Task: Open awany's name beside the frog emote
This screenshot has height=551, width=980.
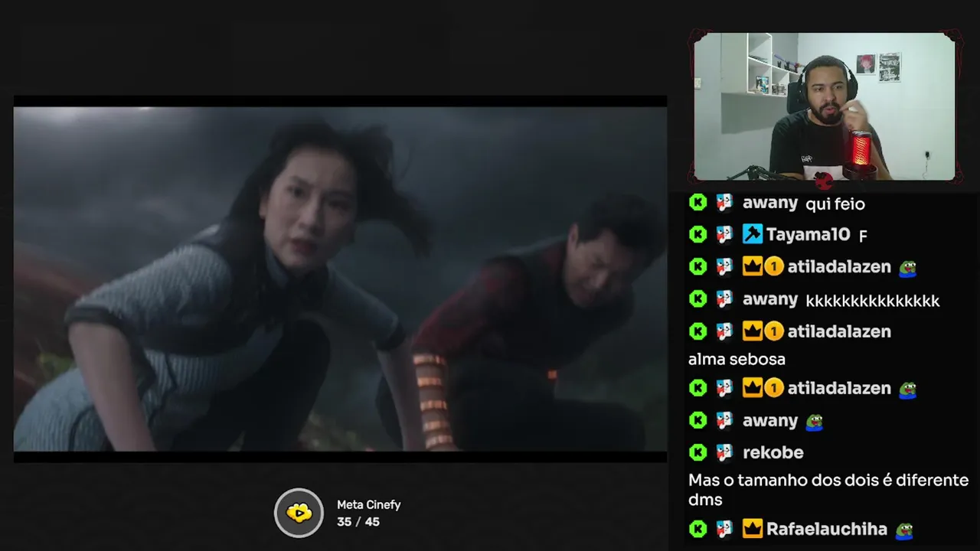Action: click(x=770, y=421)
